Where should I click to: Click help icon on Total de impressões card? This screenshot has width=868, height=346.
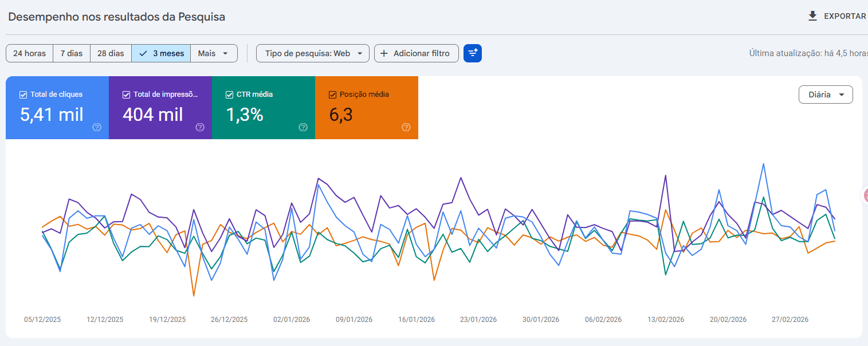(200, 127)
